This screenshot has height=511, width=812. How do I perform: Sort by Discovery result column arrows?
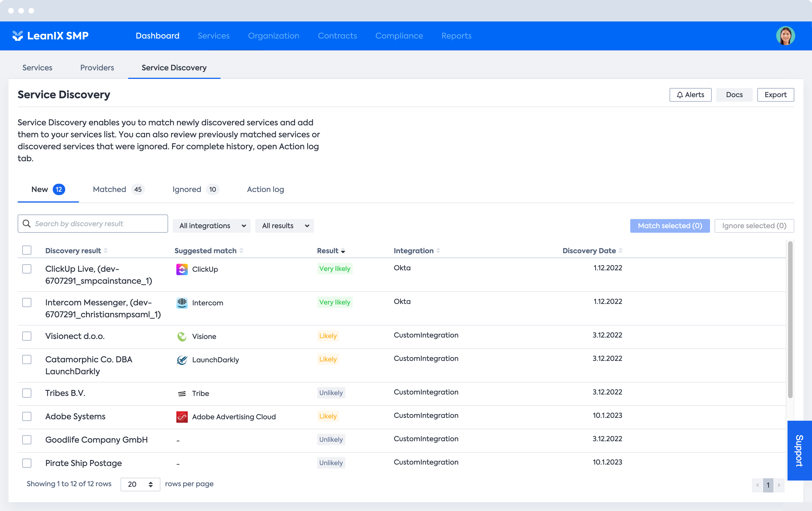coord(105,251)
